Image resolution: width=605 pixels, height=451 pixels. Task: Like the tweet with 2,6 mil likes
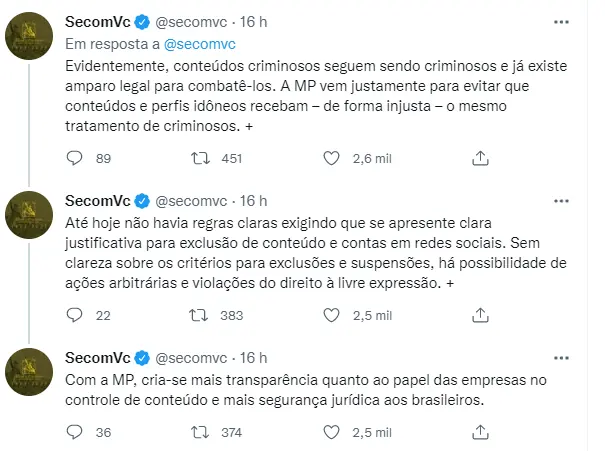[x=332, y=157]
